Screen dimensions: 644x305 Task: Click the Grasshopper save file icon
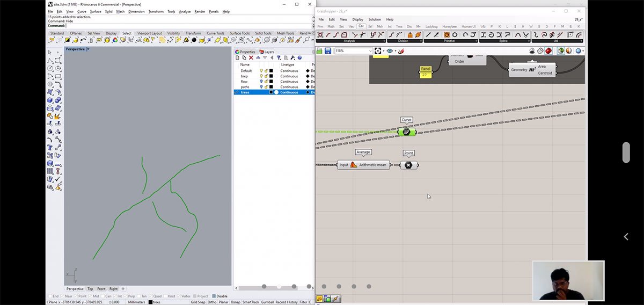tap(327, 51)
